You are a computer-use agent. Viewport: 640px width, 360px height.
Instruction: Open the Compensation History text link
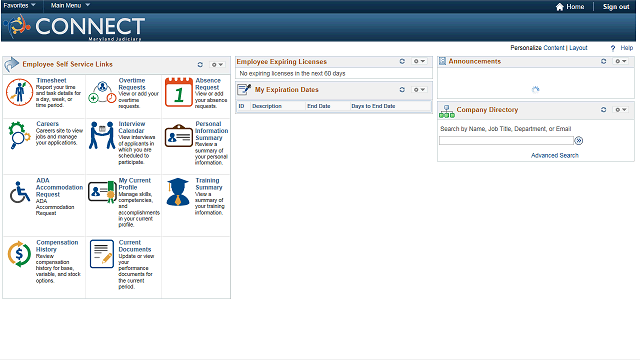(57, 246)
